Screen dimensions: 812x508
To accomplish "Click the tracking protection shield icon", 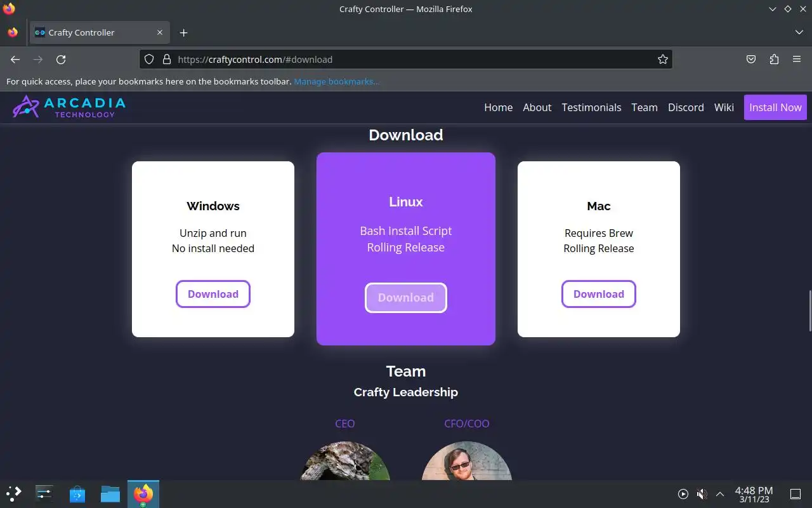I will [149, 59].
